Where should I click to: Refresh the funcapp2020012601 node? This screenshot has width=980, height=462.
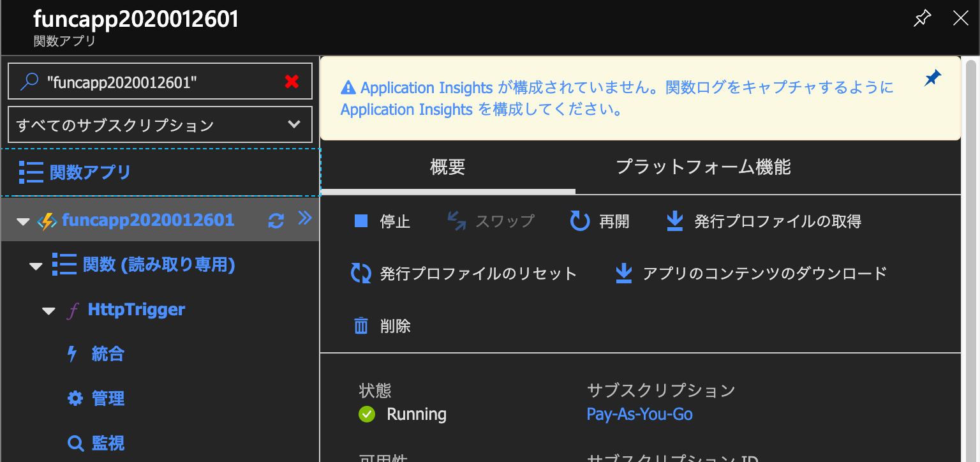pyautogui.click(x=276, y=221)
